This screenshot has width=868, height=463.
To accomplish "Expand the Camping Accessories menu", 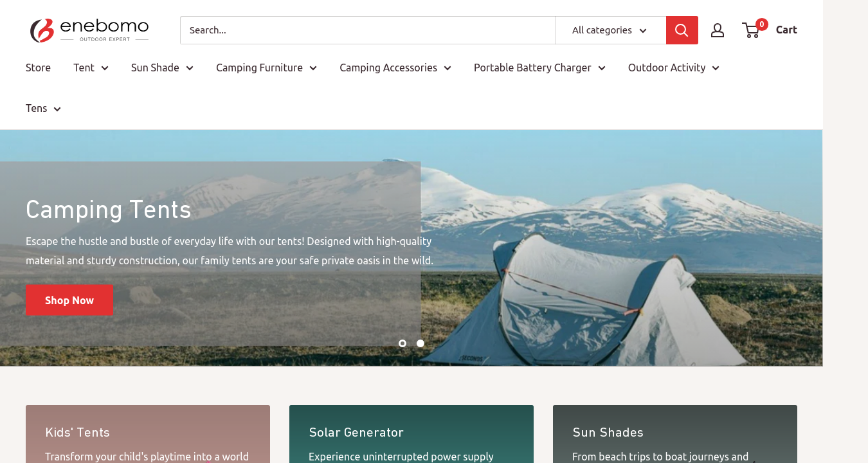I will click(x=395, y=68).
